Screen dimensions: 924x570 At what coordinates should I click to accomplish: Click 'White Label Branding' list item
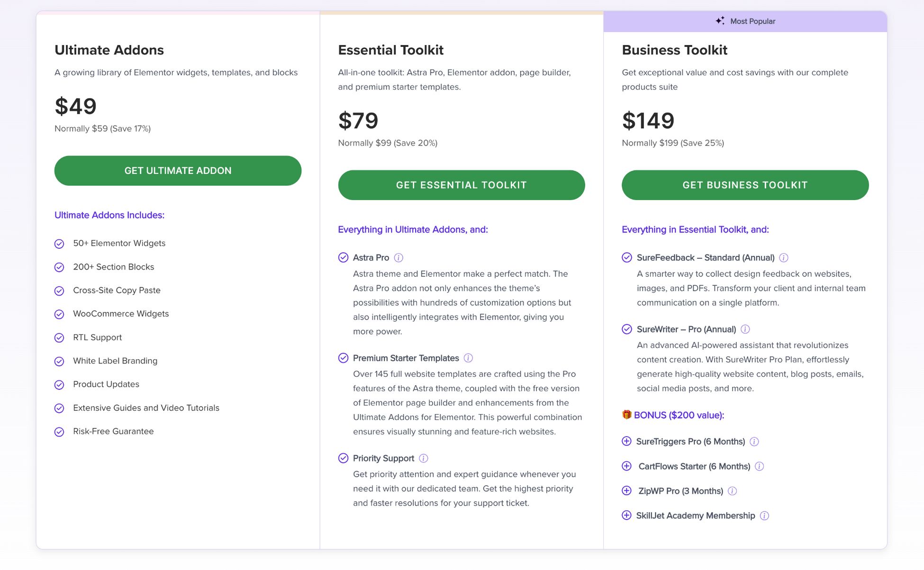(x=115, y=361)
